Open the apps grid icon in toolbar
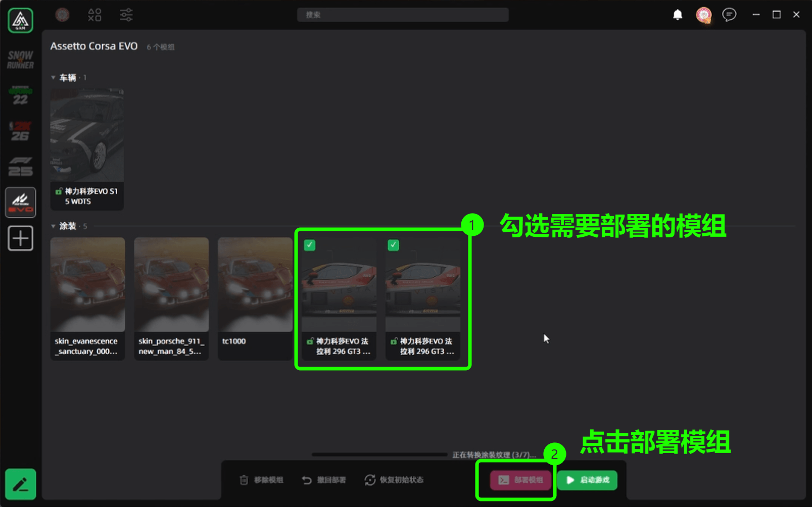 (x=94, y=15)
